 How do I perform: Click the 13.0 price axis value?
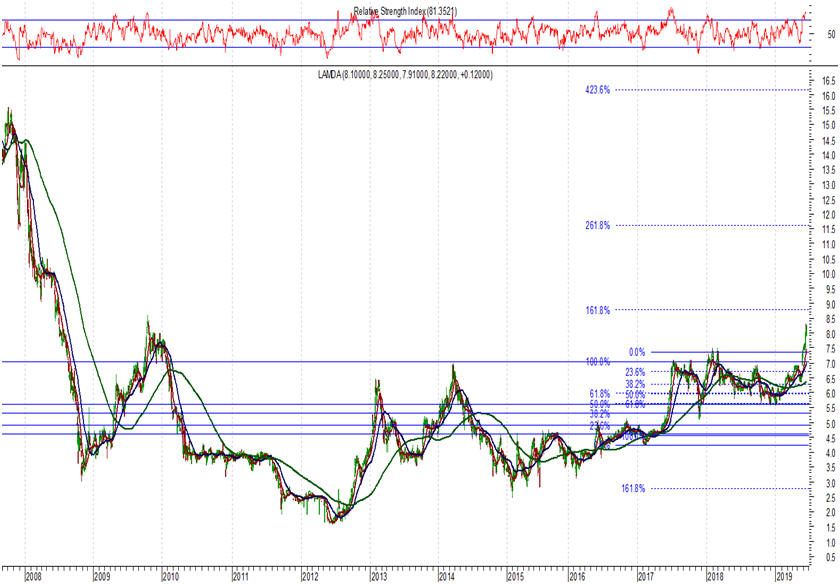click(828, 185)
